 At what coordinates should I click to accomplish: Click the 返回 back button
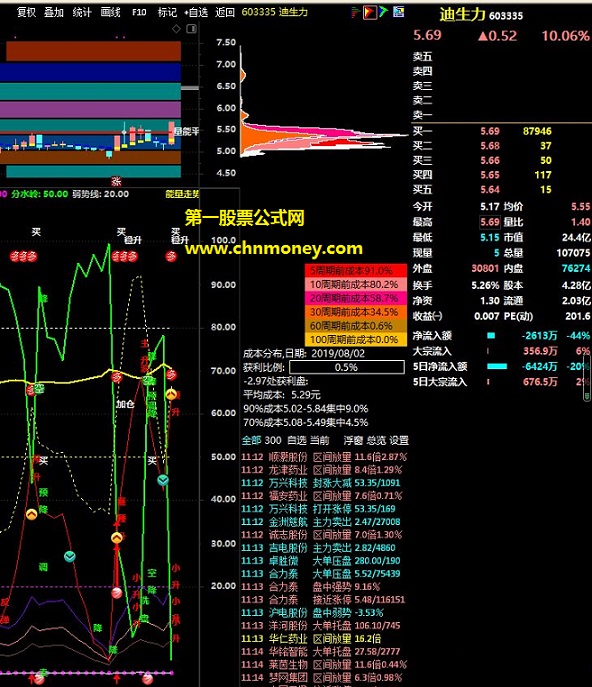click(225, 12)
